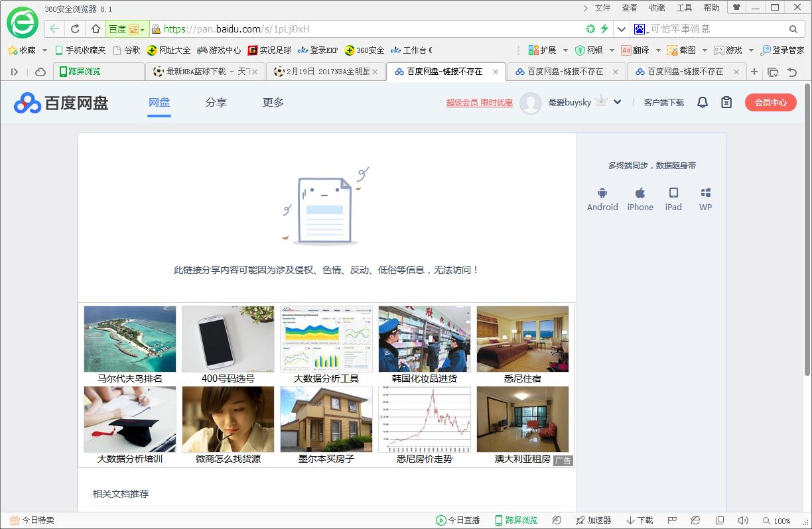
Task: Toggle 跨屏浏览 in the status bar
Action: pyautogui.click(x=516, y=520)
